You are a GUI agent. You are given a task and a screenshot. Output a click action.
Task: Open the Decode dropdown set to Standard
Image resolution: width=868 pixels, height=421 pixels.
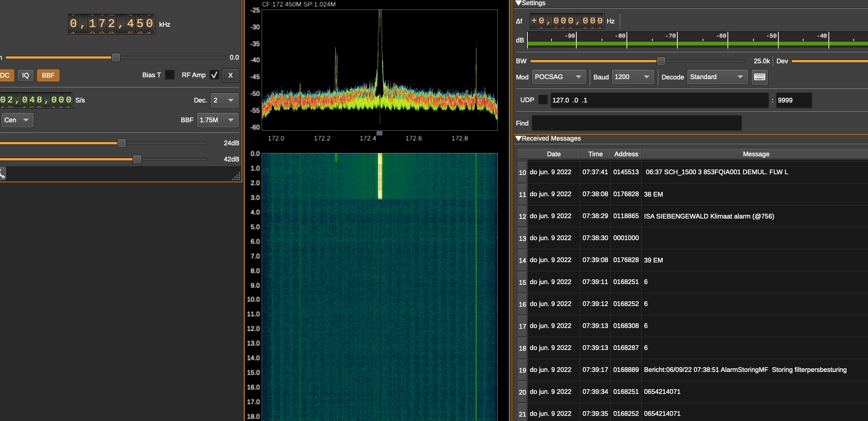point(717,77)
